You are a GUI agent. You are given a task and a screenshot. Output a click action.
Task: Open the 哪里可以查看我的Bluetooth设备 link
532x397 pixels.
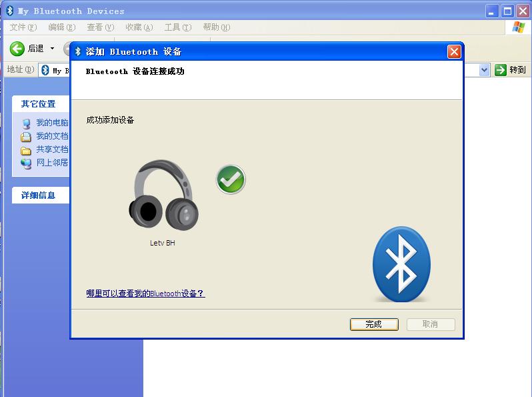145,293
